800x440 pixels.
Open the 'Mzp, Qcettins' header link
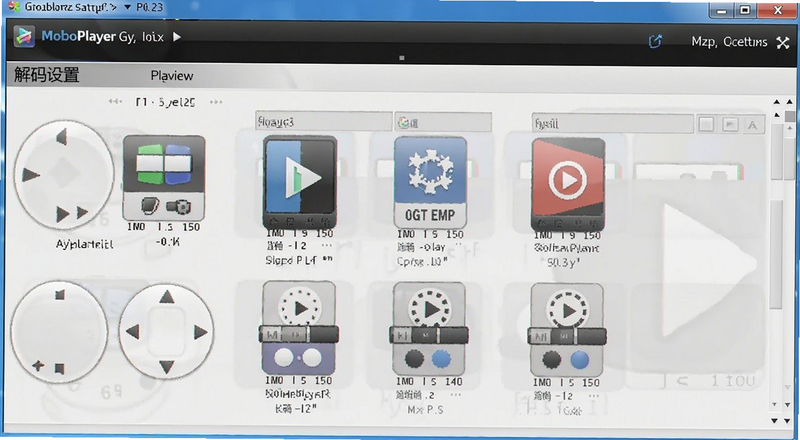pos(729,42)
